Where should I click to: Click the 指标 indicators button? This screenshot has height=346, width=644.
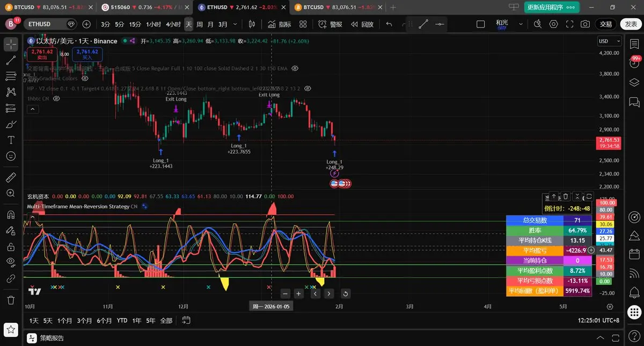click(279, 24)
